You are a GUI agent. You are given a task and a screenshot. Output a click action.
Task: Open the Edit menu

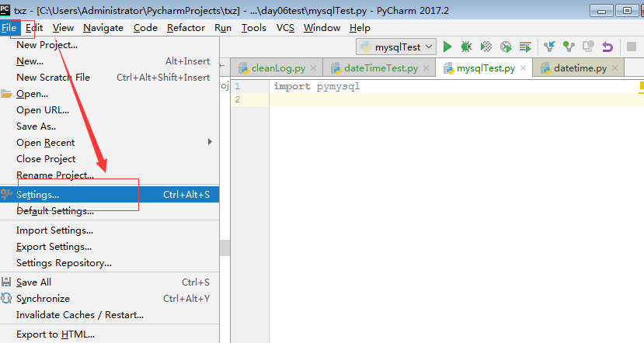tap(34, 28)
